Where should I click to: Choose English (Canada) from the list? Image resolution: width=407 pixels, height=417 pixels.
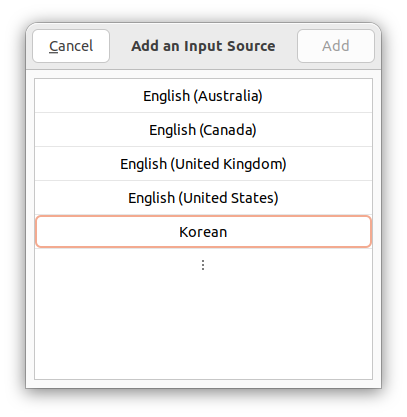[x=203, y=130]
